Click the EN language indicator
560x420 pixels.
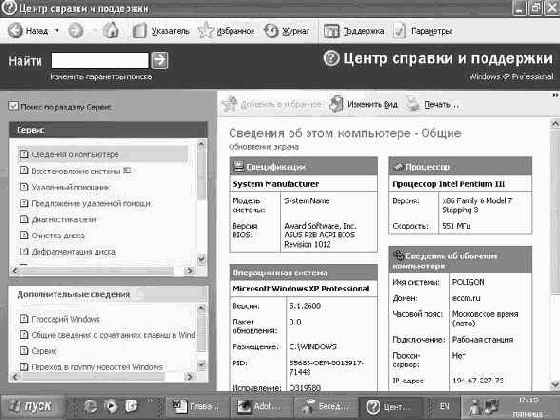click(444, 406)
